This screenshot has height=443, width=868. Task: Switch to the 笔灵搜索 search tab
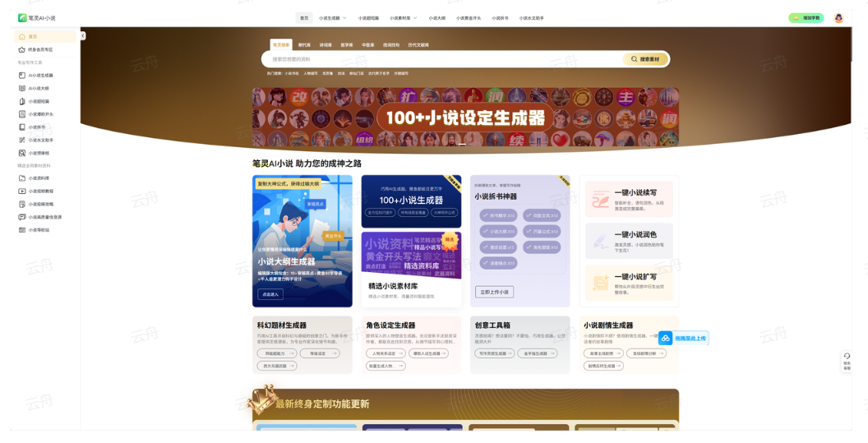(x=280, y=45)
